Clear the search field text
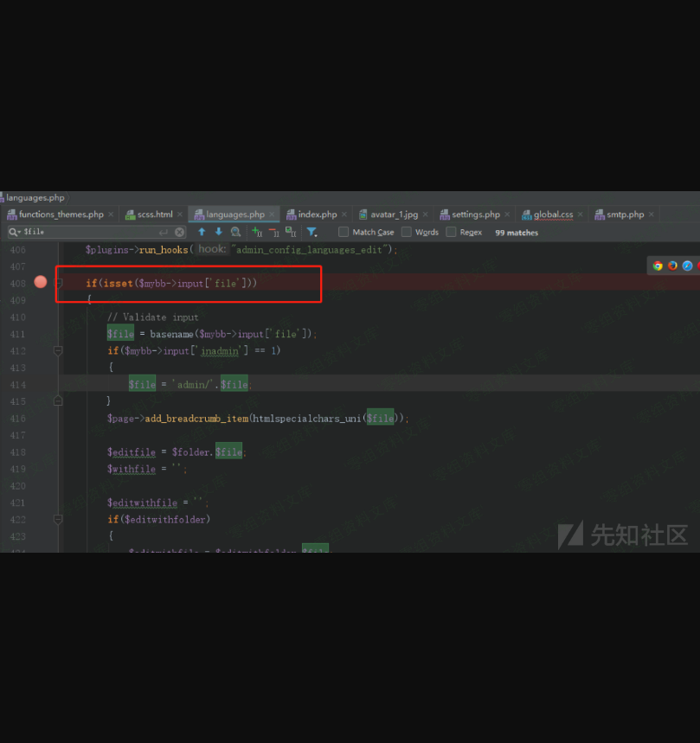The height and width of the screenshot is (743, 700). click(x=180, y=232)
